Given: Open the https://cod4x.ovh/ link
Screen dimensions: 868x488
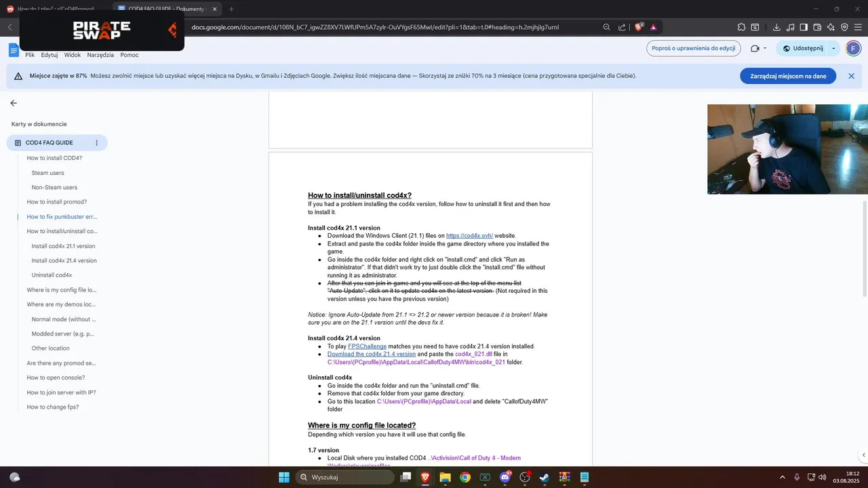Looking at the screenshot, I should (469, 236).
